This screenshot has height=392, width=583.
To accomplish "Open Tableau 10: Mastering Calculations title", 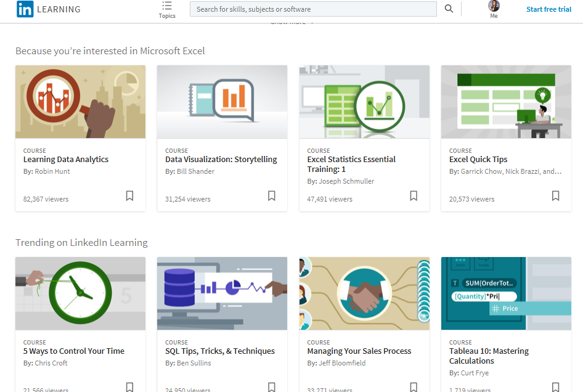I will pyautogui.click(x=489, y=356).
